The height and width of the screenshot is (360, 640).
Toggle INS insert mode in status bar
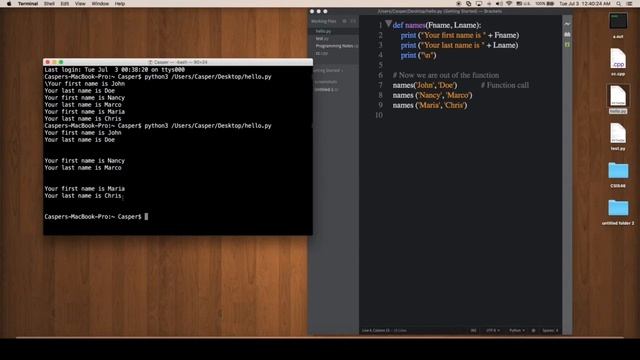(473, 331)
